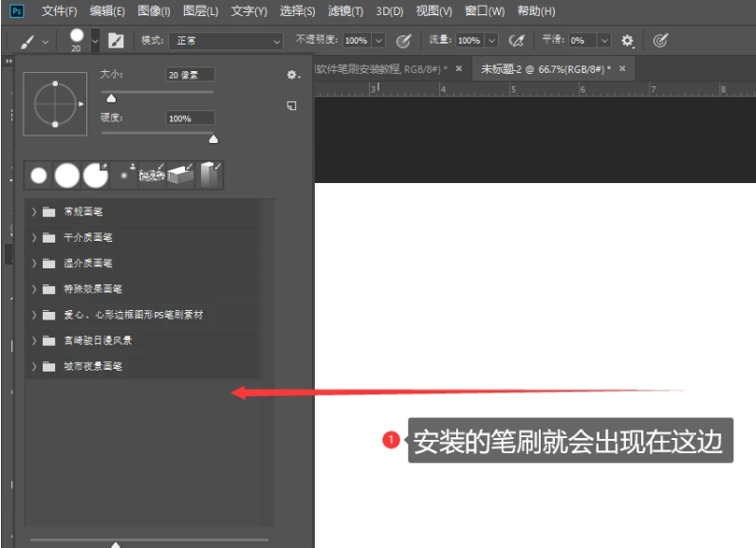Open smoothing options gear icon
The image size is (756, 548).
pyautogui.click(x=627, y=41)
